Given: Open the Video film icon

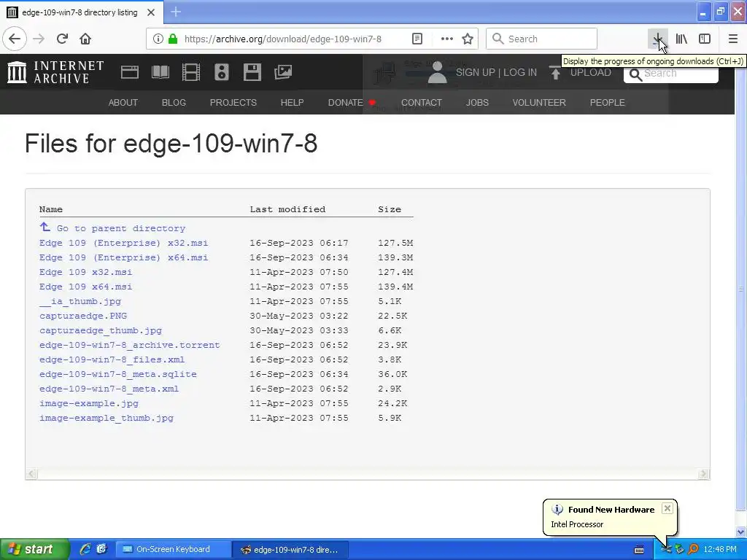Looking at the screenshot, I should coord(191,72).
